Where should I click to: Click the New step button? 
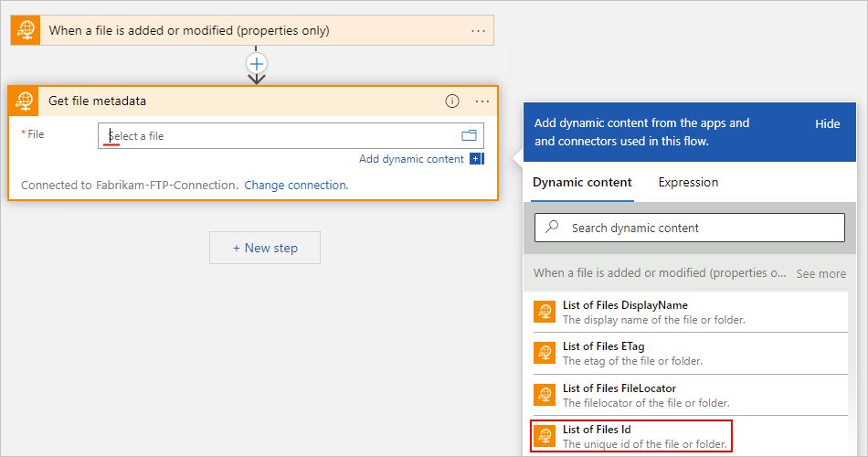point(265,248)
